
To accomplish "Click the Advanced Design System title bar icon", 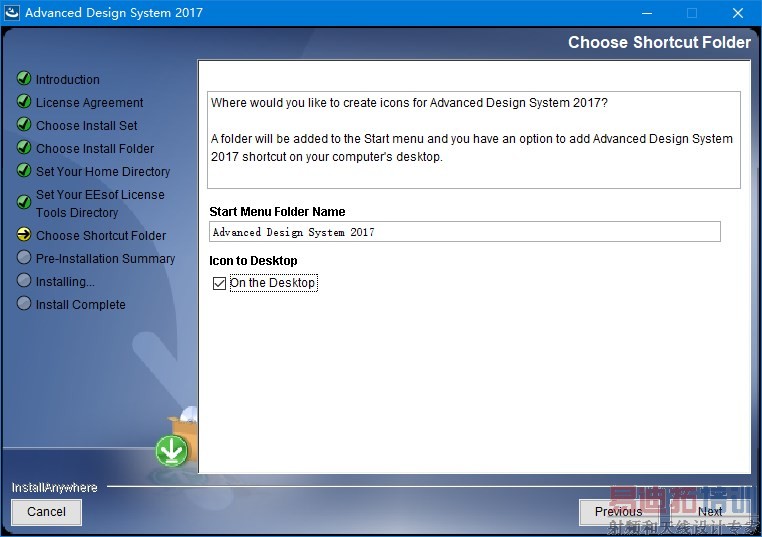I will pos(12,13).
